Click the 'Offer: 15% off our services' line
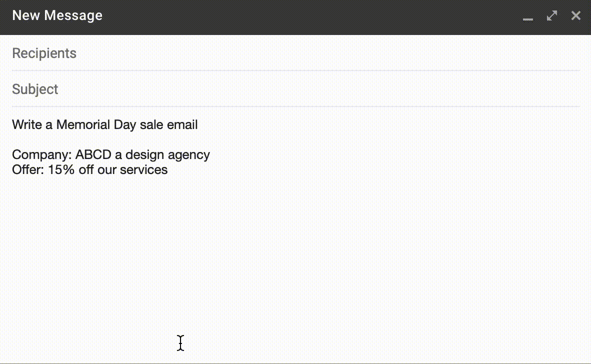Screen dimensions: 591x364 tap(90, 169)
